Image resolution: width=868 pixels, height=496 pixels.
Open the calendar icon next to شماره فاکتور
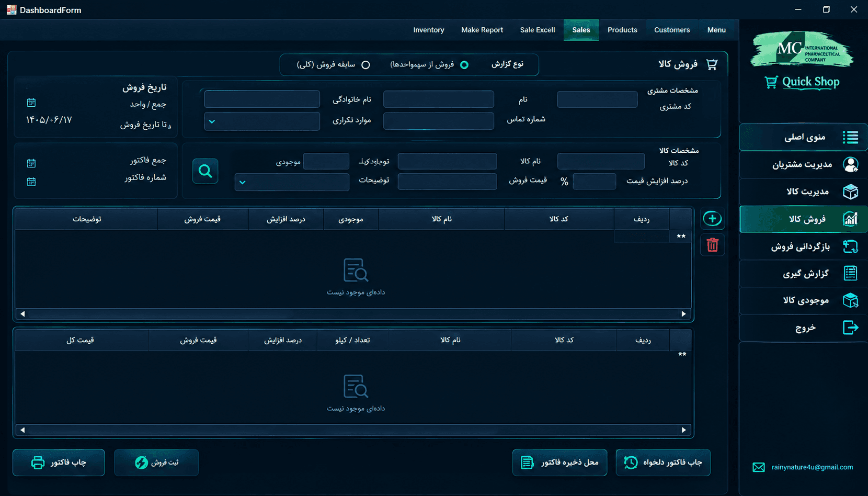[x=31, y=182]
